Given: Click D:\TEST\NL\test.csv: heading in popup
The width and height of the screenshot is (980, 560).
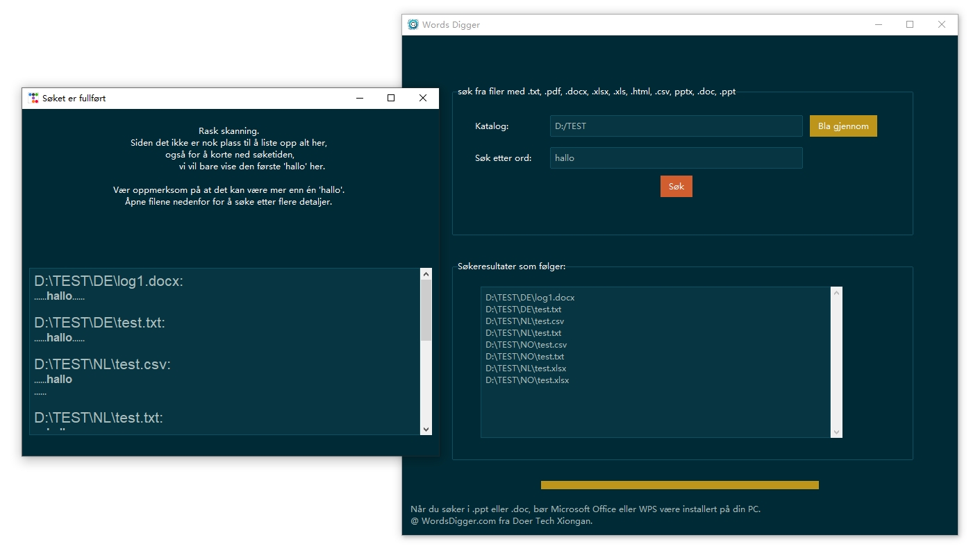Looking at the screenshot, I should [x=102, y=364].
